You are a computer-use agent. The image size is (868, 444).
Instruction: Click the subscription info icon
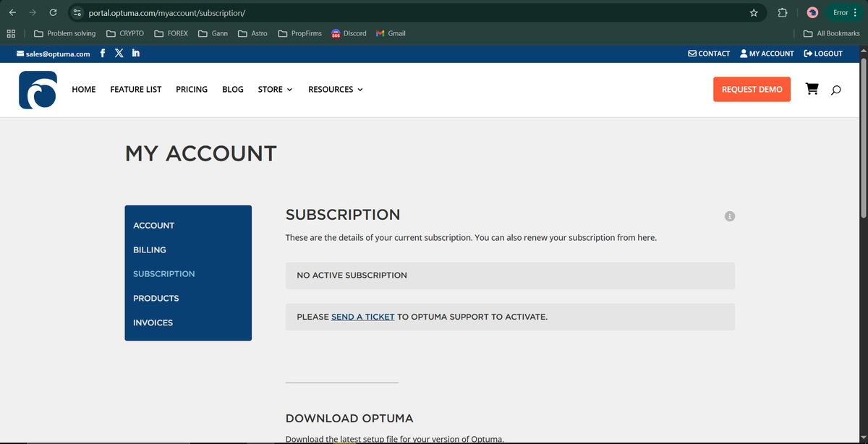[729, 215]
